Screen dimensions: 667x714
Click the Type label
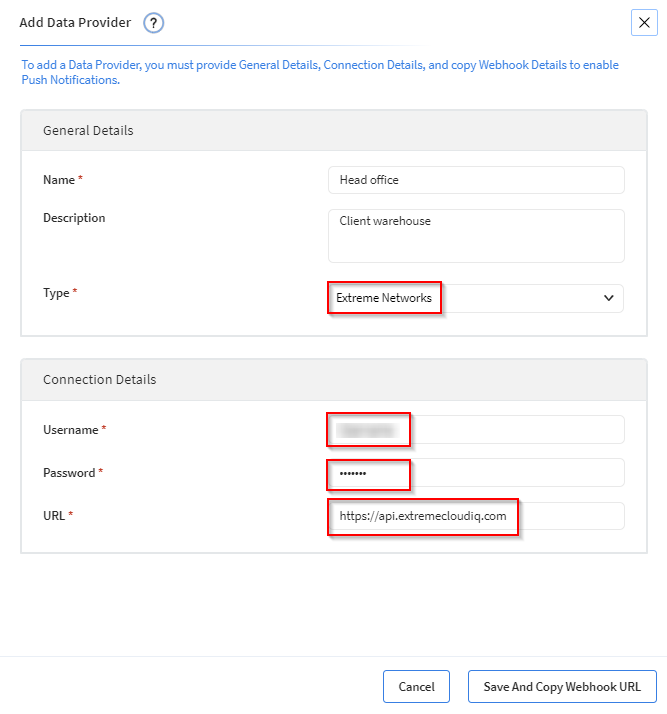[56, 293]
